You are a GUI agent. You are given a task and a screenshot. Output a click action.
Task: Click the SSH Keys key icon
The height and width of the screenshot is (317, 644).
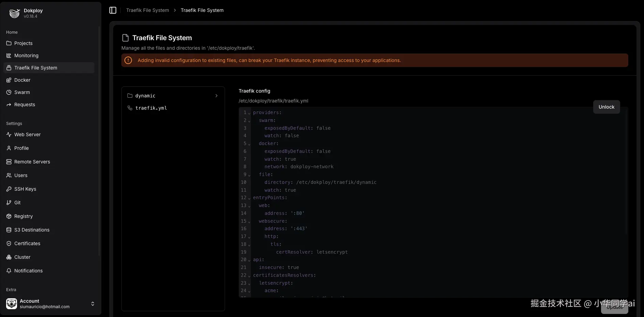pyautogui.click(x=9, y=189)
